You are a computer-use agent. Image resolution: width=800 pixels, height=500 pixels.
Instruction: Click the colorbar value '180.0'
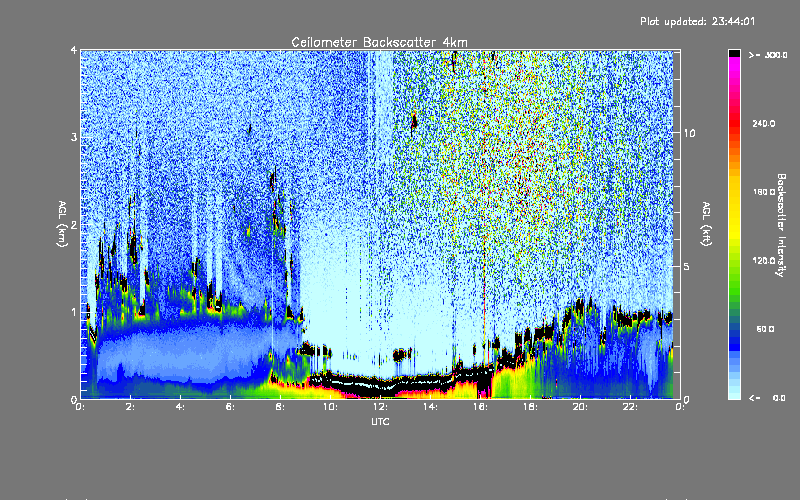pos(764,192)
